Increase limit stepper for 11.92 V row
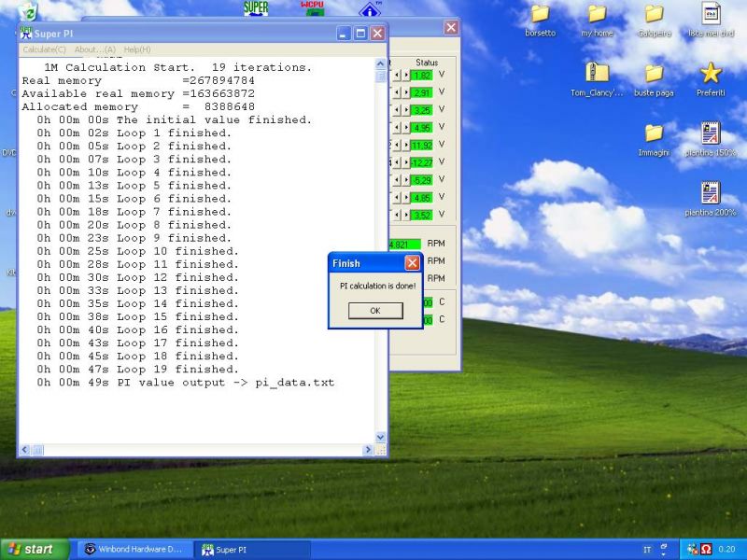 [406, 146]
